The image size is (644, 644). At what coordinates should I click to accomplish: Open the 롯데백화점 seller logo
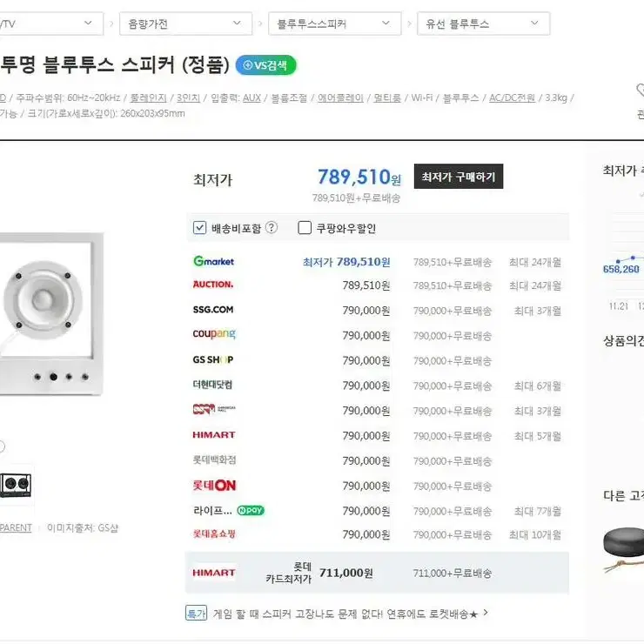point(214,460)
